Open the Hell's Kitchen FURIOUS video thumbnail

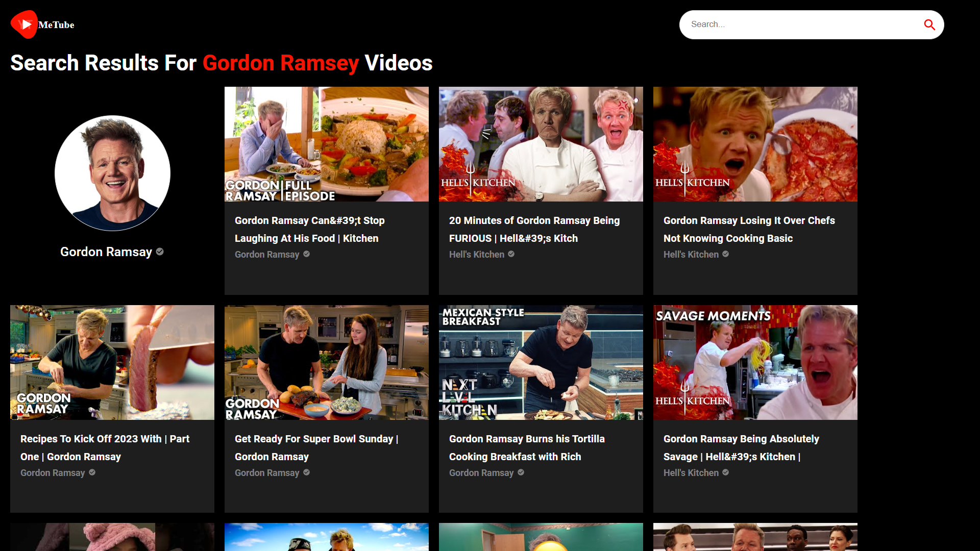541,143
